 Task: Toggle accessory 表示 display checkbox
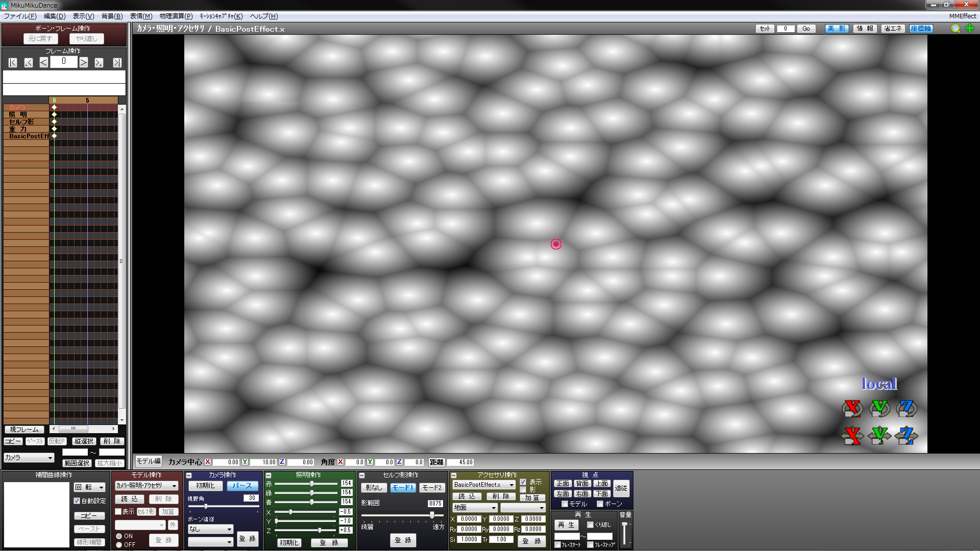pyautogui.click(x=523, y=482)
